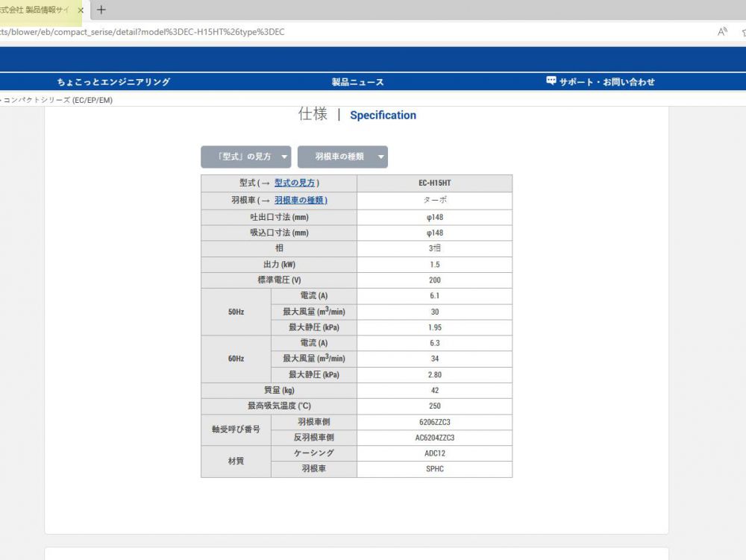Follow the 型式の見方 link in table
746x560 pixels.
[295, 183]
